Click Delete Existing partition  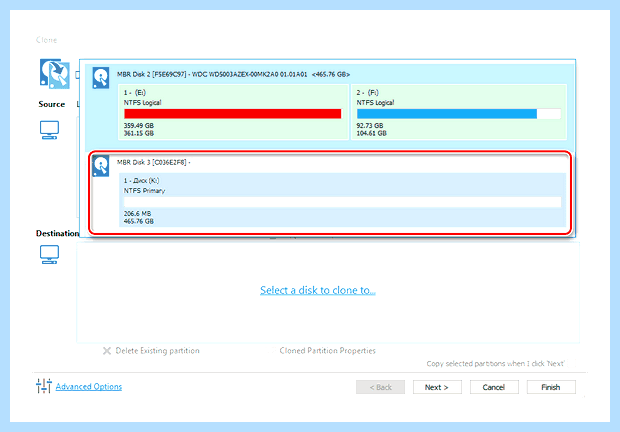pyautogui.click(x=157, y=351)
